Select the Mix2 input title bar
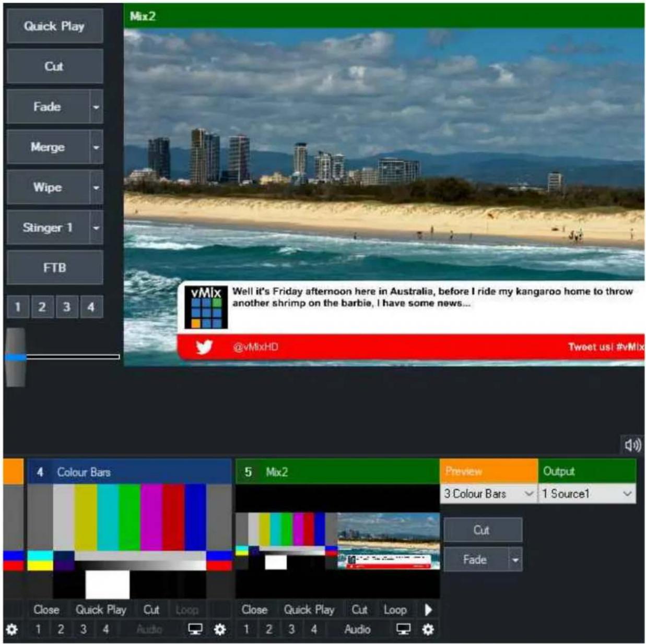 (x=337, y=472)
